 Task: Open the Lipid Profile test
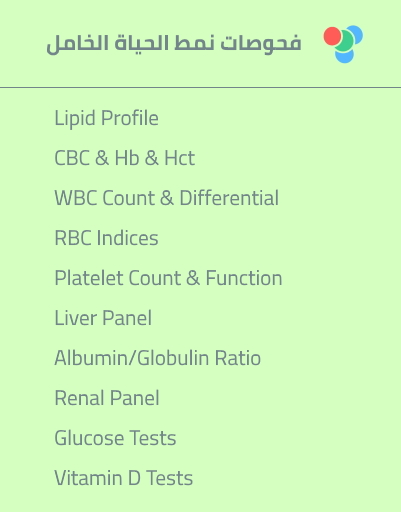(x=106, y=118)
